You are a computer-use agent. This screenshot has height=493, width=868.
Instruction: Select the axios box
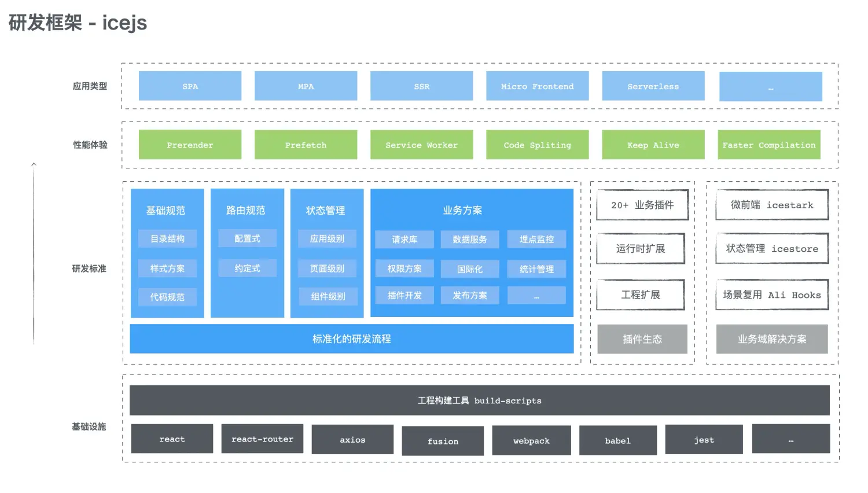coord(352,440)
